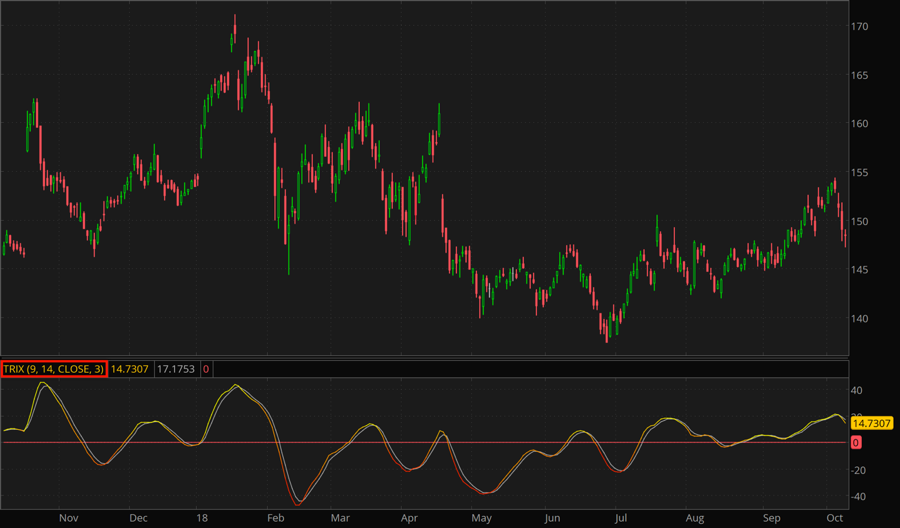Select the May label on time axis

coord(482,519)
